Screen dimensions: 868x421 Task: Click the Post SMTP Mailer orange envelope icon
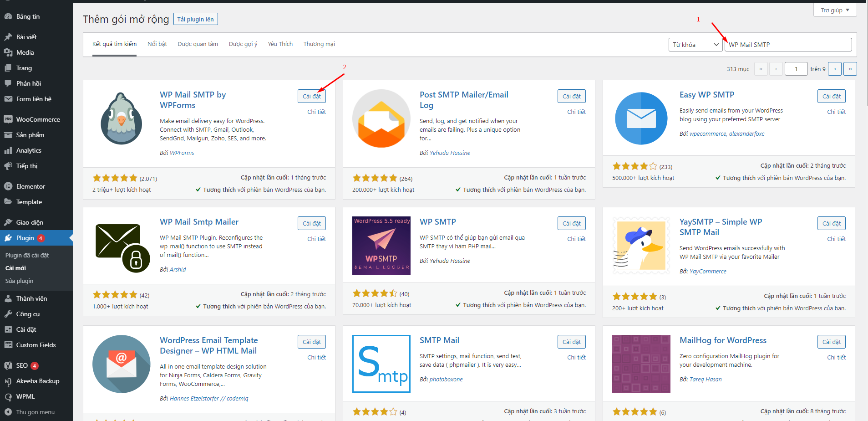click(x=381, y=118)
